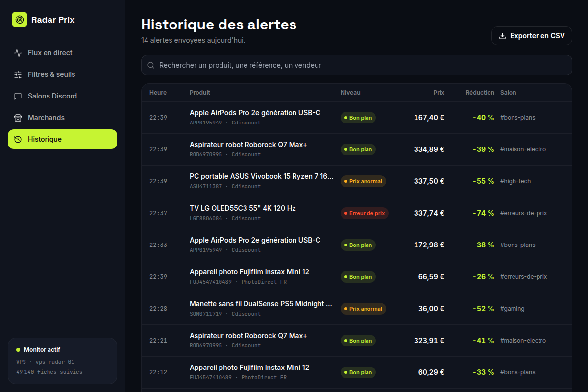588x392 pixels.
Task: Click Bon plan badge on 60,29 € row
Action: pos(358,372)
